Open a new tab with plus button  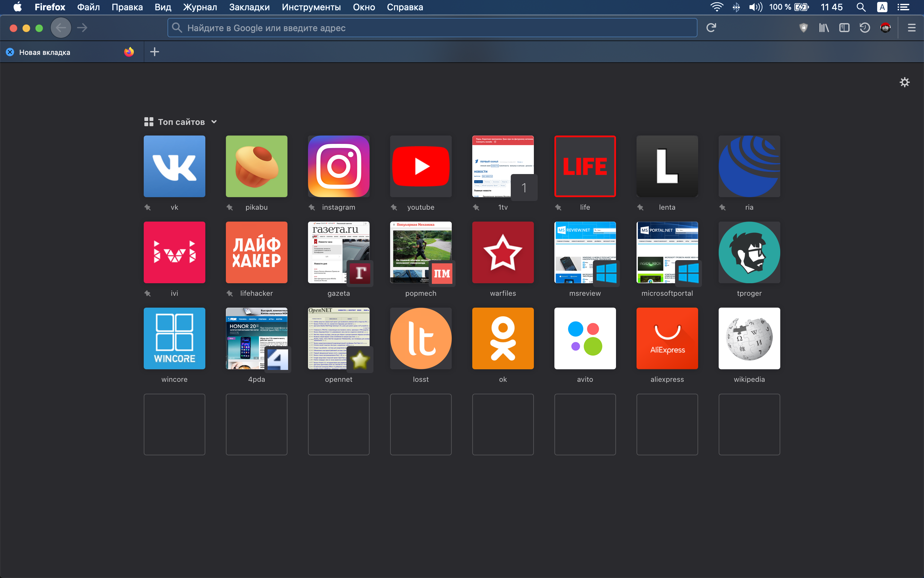154,52
